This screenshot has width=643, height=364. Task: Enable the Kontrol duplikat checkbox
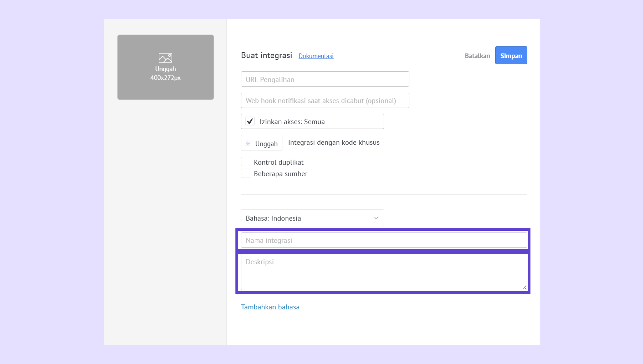click(246, 162)
